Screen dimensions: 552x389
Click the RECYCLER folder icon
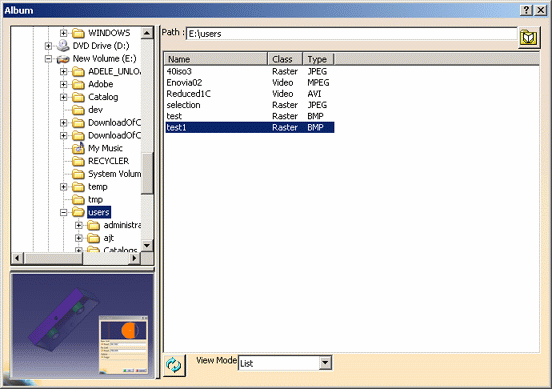pos(78,161)
